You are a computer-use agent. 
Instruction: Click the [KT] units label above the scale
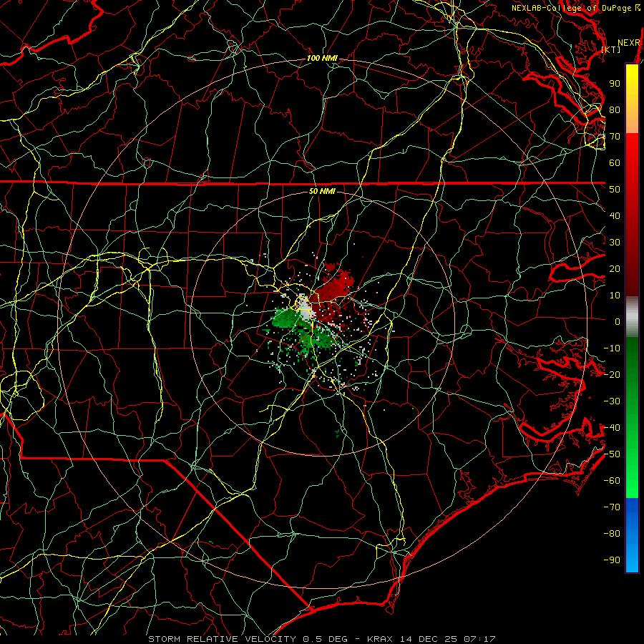(x=611, y=49)
